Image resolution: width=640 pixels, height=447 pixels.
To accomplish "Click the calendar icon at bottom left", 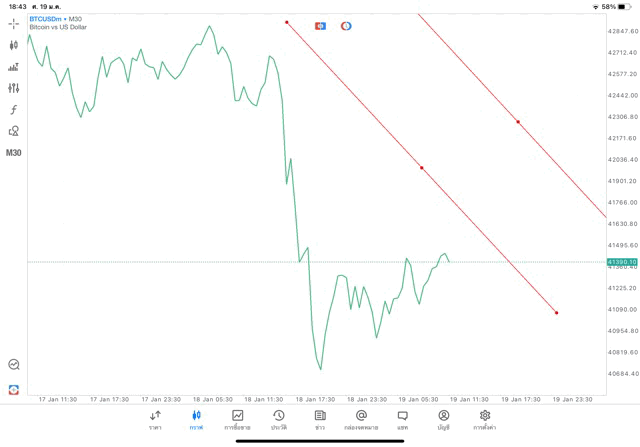I will [x=14, y=388].
